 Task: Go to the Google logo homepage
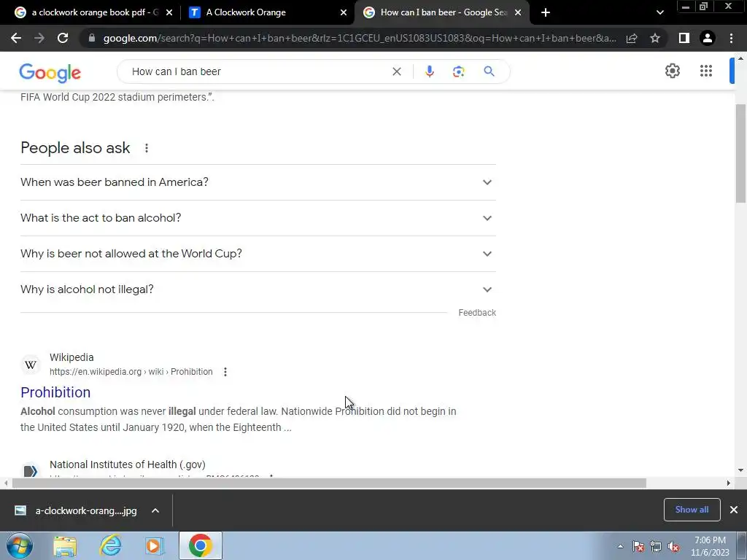50,73
